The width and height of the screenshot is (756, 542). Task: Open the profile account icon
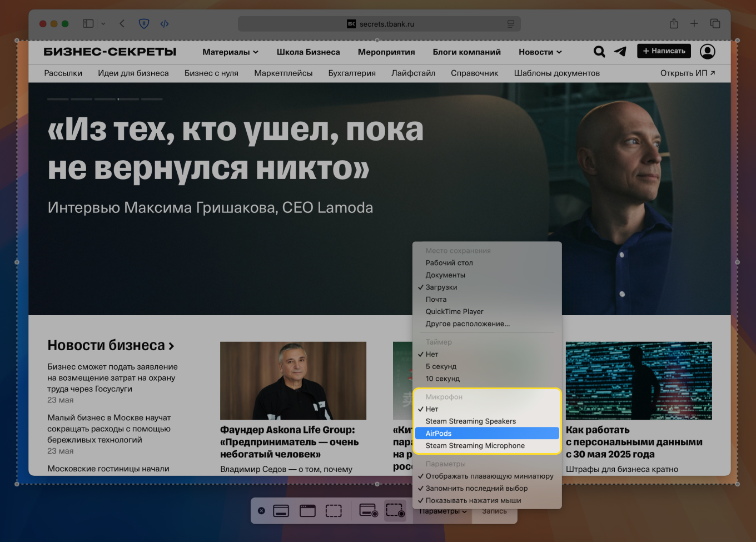click(707, 52)
